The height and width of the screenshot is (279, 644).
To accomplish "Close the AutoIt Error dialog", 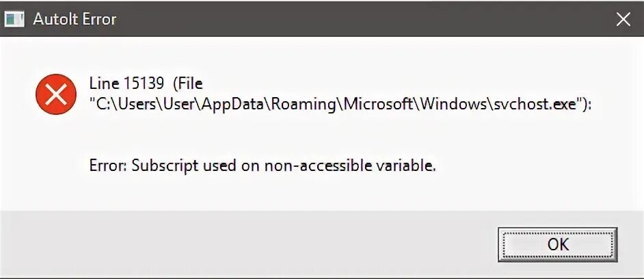I will [x=623, y=19].
